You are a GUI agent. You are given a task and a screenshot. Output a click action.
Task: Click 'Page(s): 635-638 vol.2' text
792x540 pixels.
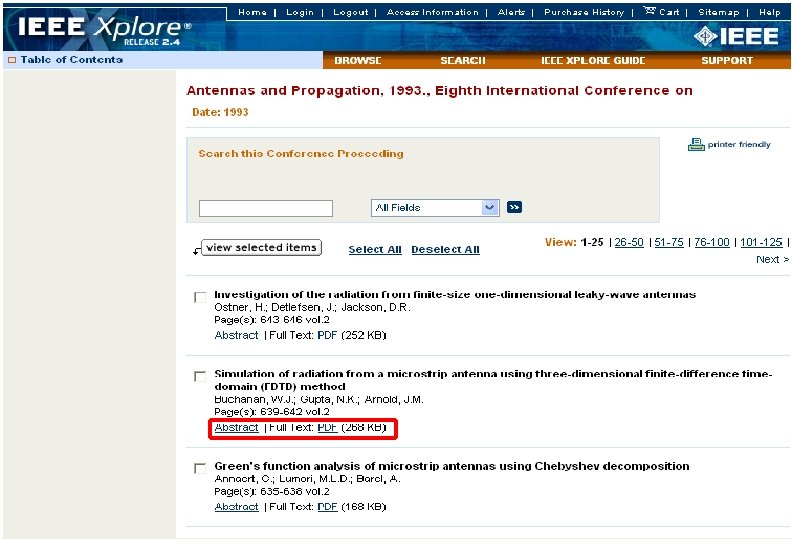tap(272, 492)
